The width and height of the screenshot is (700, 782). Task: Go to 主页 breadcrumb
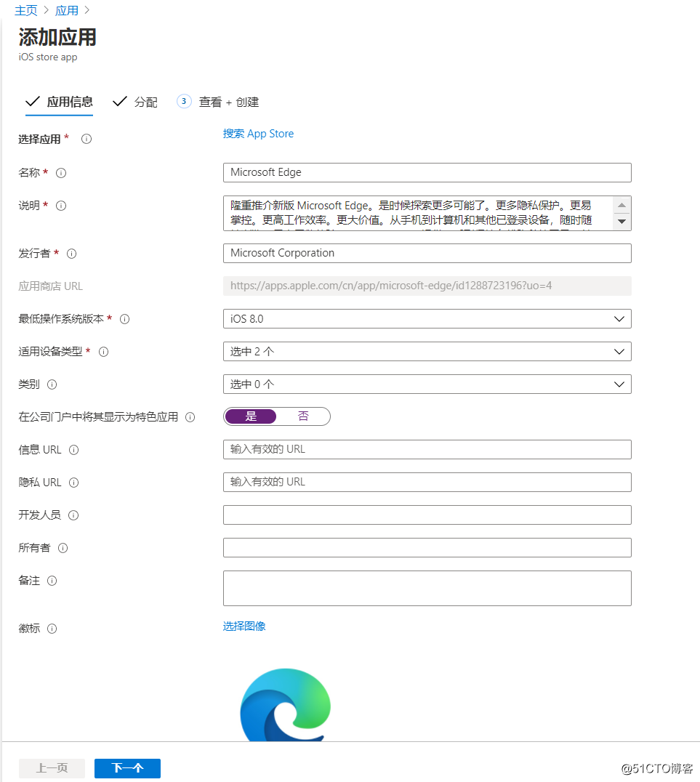tap(26, 10)
